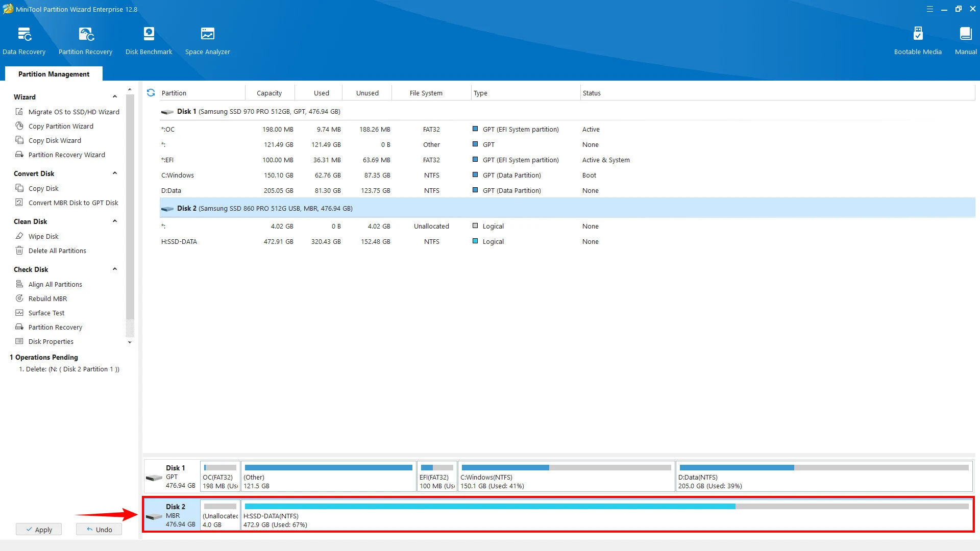Click Partition Recovery Wizard icon

pyautogui.click(x=19, y=155)
